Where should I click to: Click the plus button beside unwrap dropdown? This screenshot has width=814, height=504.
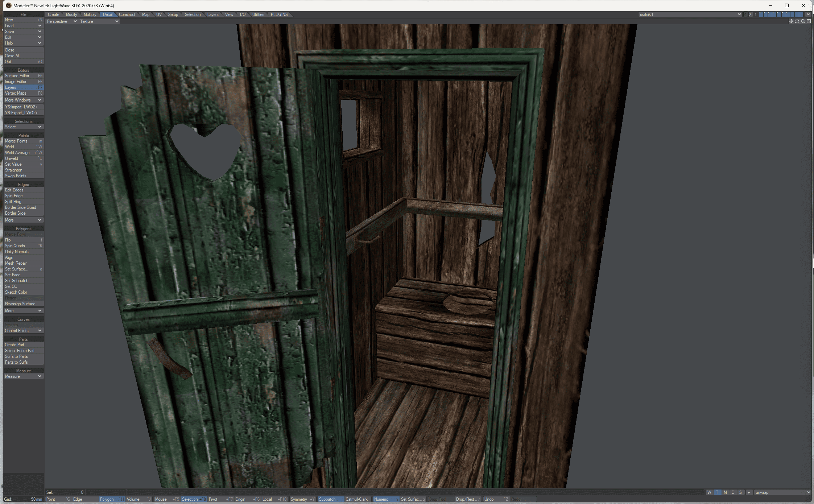(x=748, y=492)
